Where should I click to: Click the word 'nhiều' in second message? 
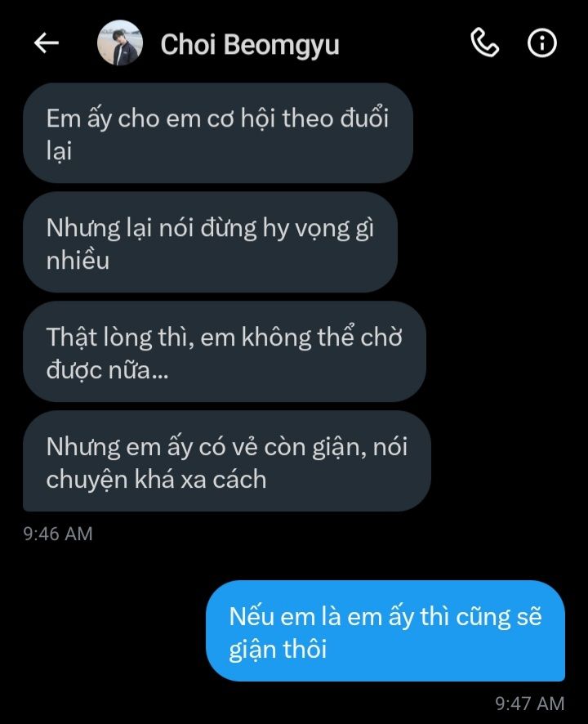(78, 260)
